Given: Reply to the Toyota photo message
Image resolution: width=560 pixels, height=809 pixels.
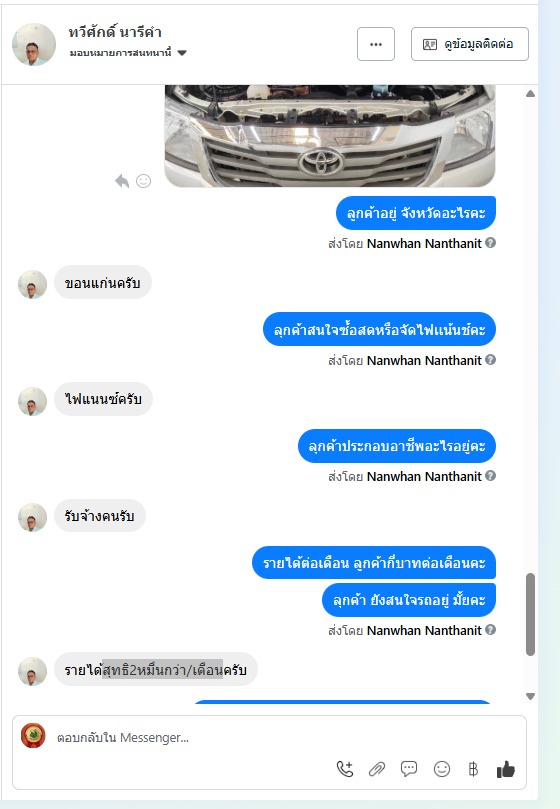Looking at the screenshot, I should click(122, 181).
